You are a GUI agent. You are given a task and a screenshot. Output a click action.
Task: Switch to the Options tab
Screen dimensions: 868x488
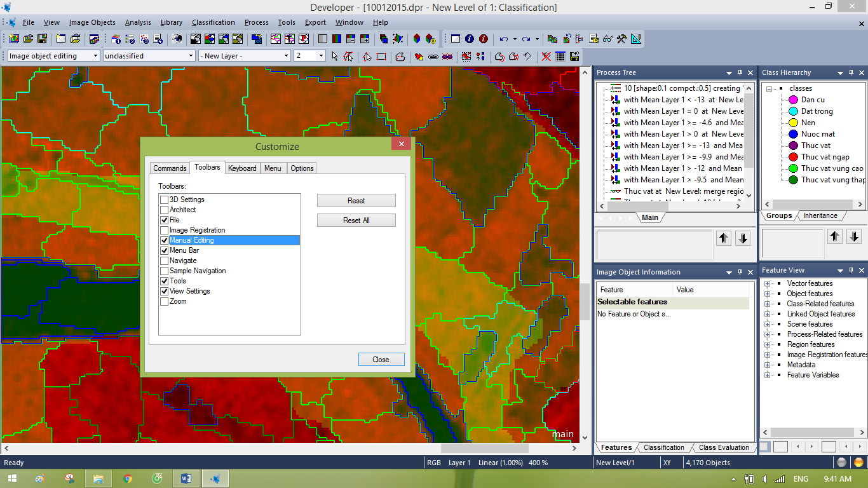tap(302, 168)
